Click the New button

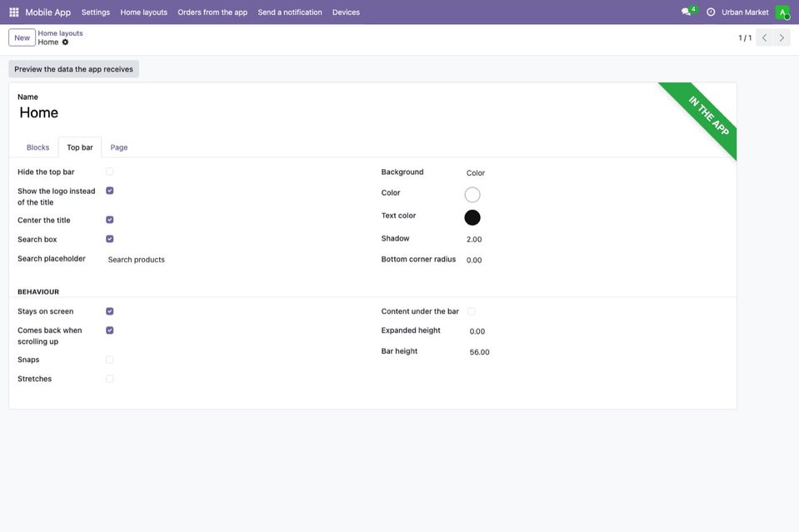[22, 37]
